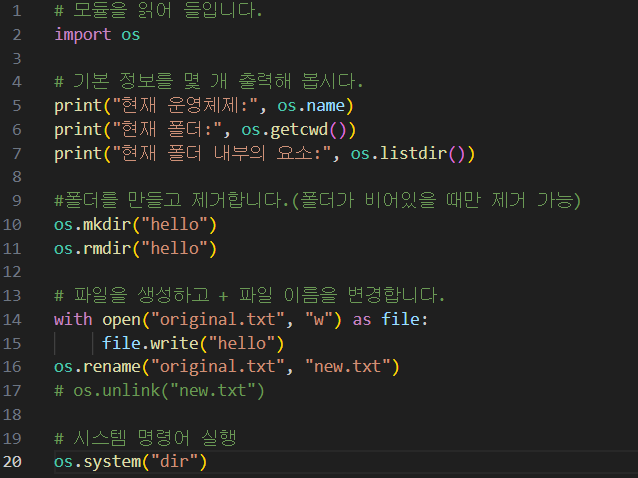Click 'rename' on line 16

tap(112, 367)
